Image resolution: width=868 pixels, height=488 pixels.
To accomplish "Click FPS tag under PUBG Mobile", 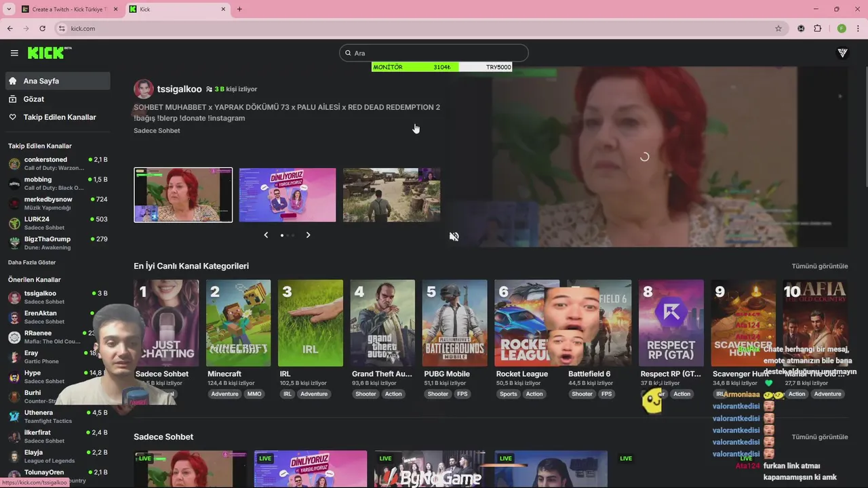I will pos(462,394).
